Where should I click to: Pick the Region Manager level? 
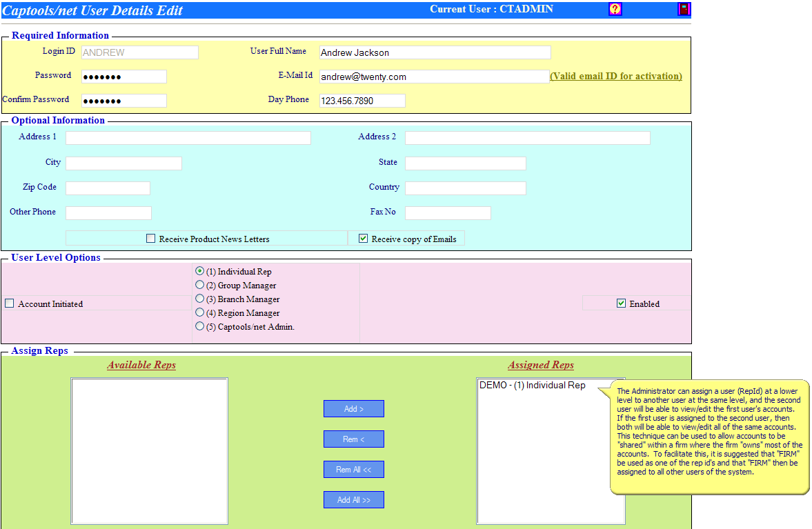coord(200,312)
